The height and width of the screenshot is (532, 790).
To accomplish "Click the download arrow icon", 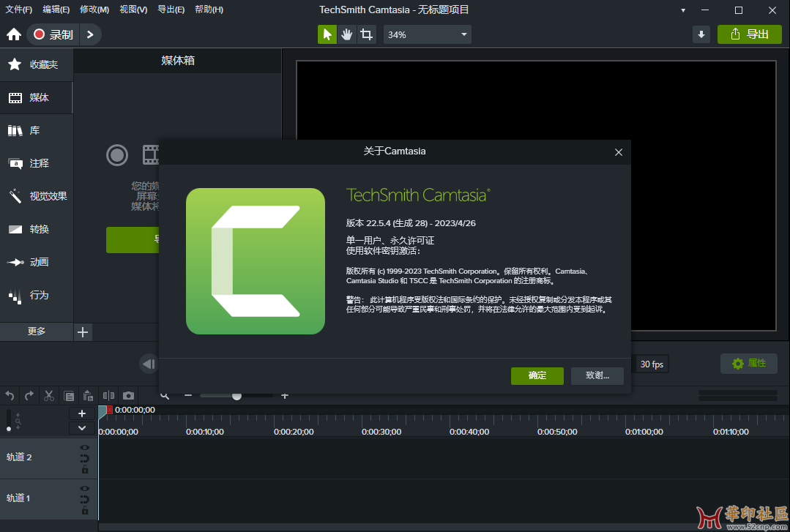I will tap(701, 34).
